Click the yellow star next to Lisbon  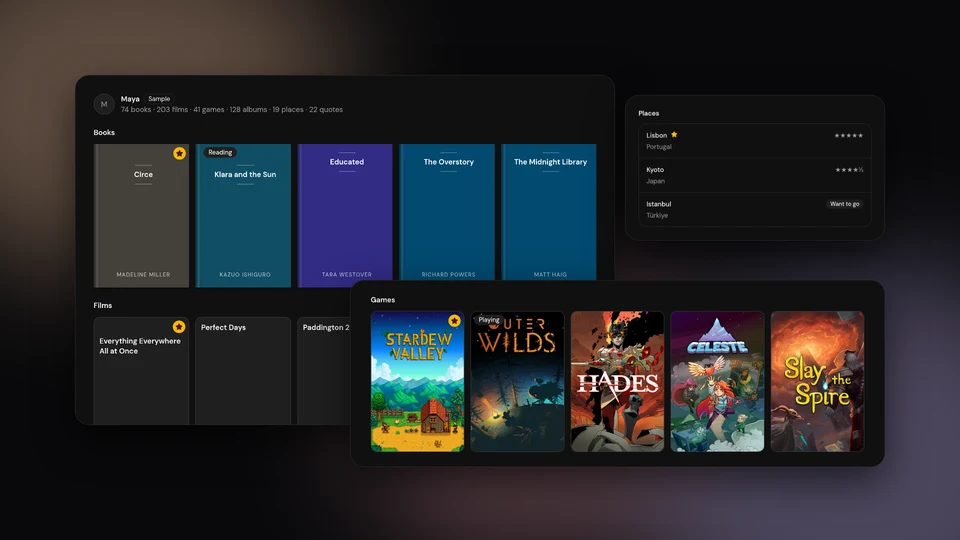[x=674, y=135]
